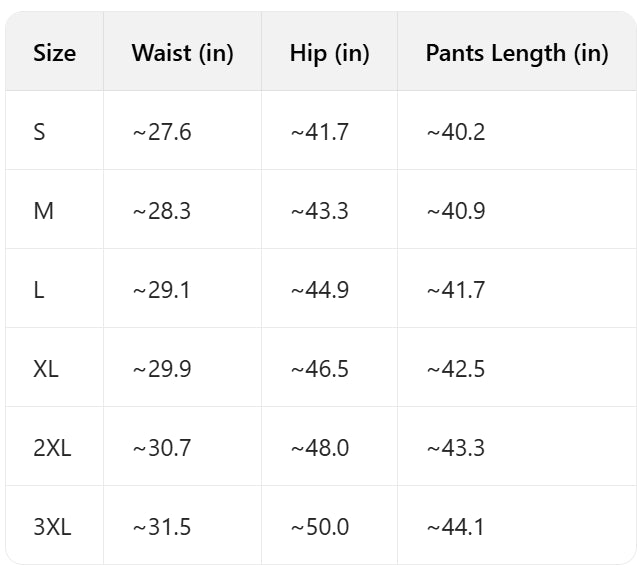Click the ~29.9 waist value
639x579 pixels.
tap(161, 369)
